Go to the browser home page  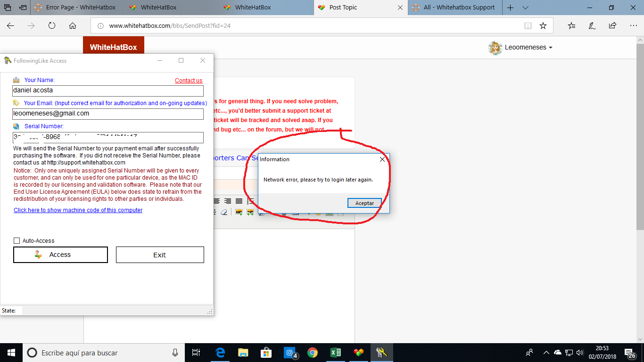[x=73, y=26]
